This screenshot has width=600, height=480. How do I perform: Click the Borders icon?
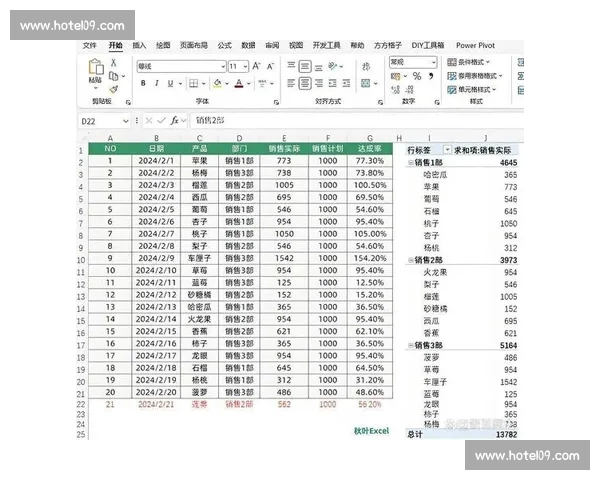[x=194, y=83]
